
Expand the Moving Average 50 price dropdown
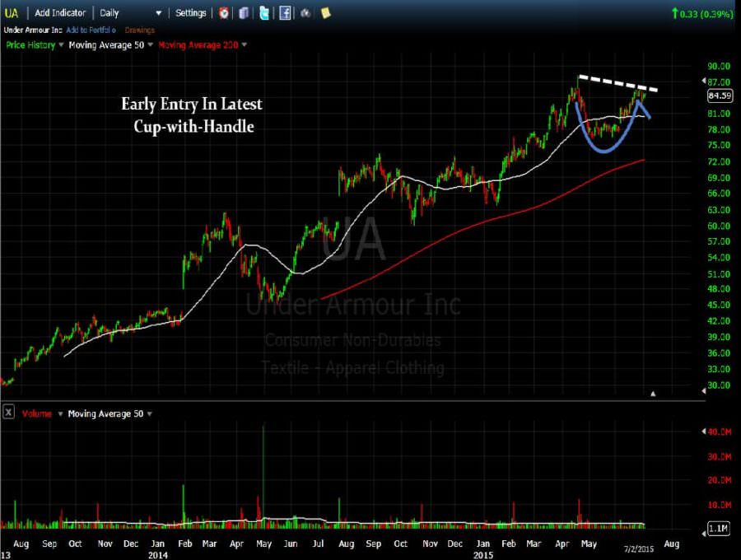151,44
